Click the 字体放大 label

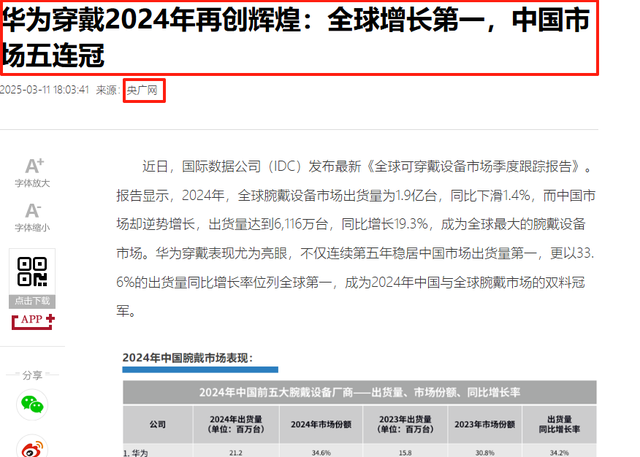(32, 183)
